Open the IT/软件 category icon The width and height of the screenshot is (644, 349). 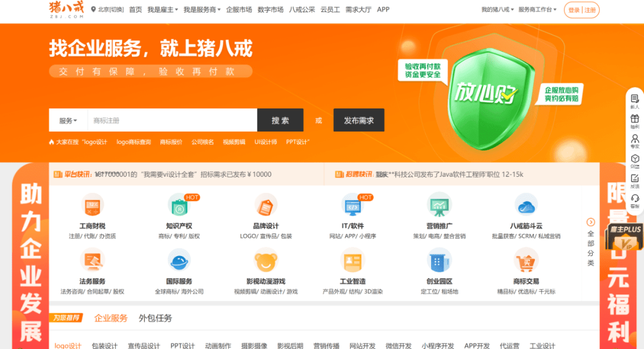352,205
